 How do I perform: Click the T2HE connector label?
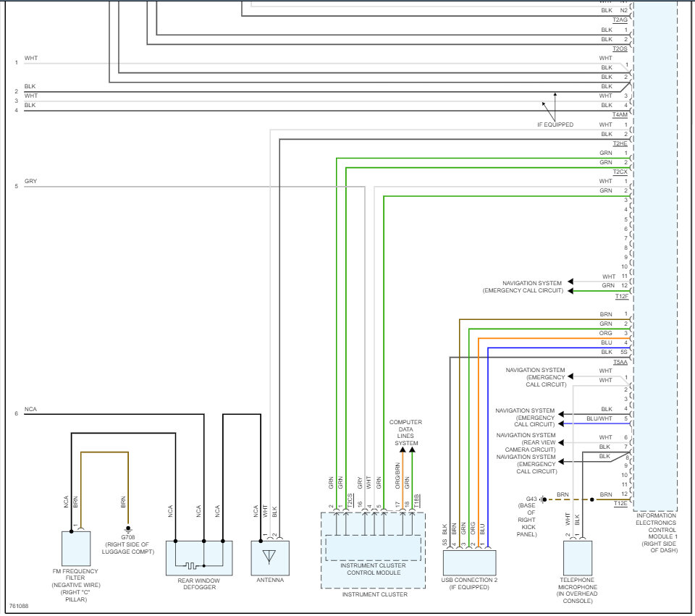point(620,143)
